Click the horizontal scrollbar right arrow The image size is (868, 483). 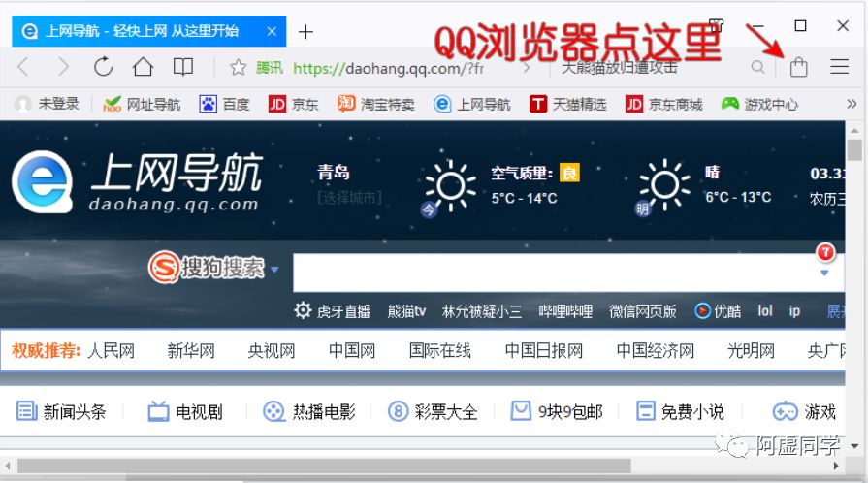click(836, 467)
